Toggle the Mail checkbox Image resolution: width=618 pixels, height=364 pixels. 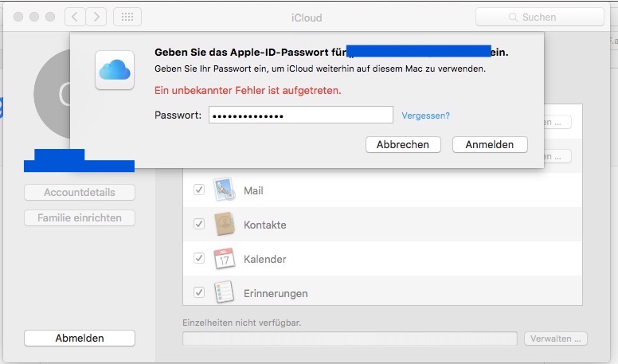199,190
